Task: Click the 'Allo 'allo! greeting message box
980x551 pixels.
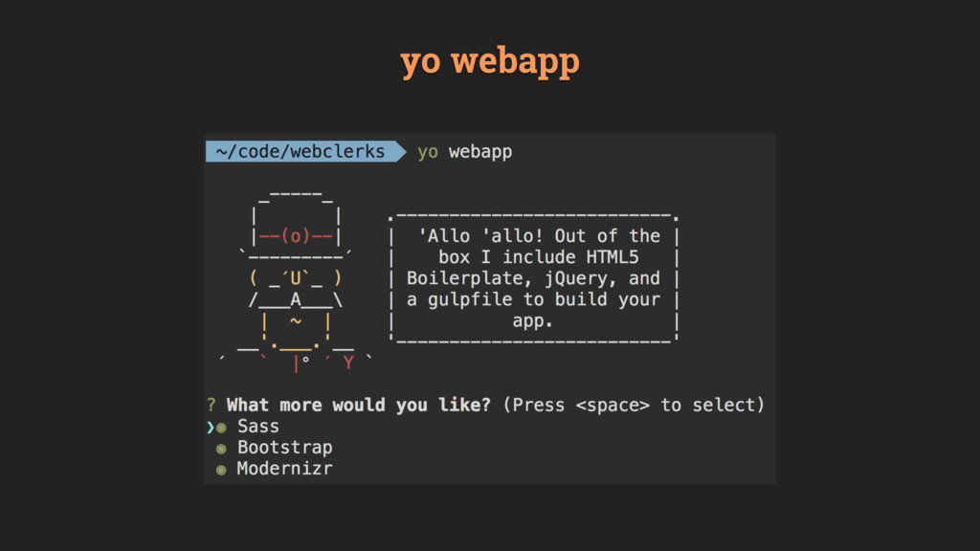Action: pos(534,278)
